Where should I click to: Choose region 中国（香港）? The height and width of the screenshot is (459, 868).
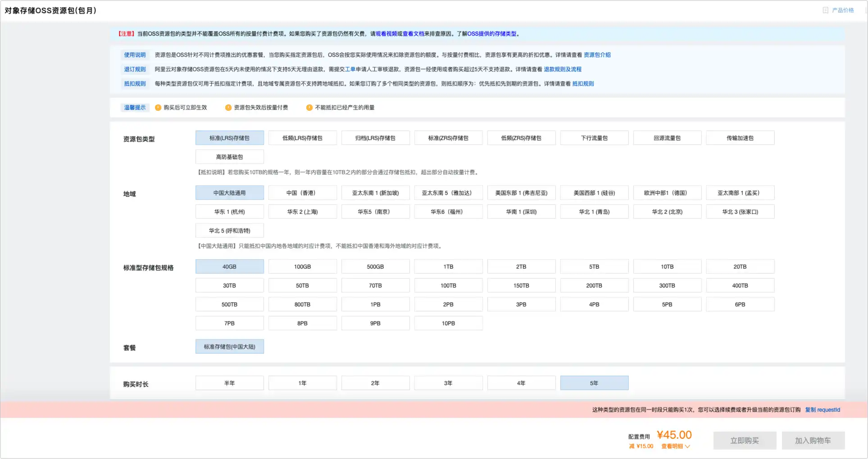(303, 193)
